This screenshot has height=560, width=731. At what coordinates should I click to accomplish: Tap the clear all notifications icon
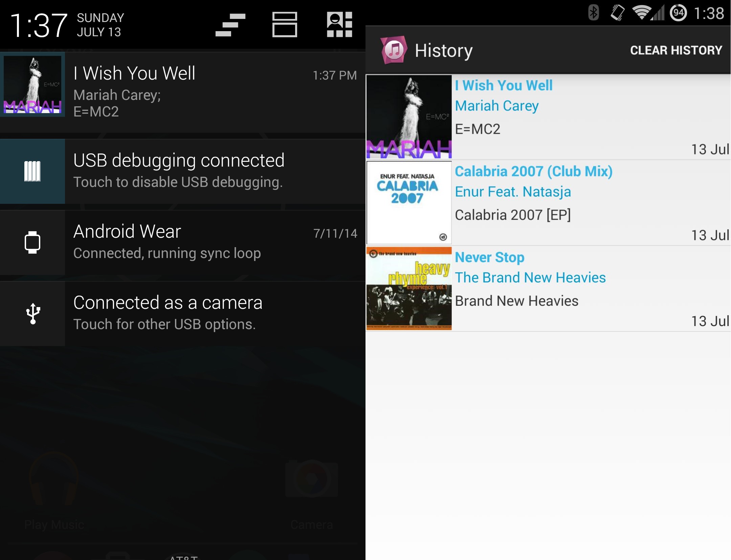tap(230, 25)
